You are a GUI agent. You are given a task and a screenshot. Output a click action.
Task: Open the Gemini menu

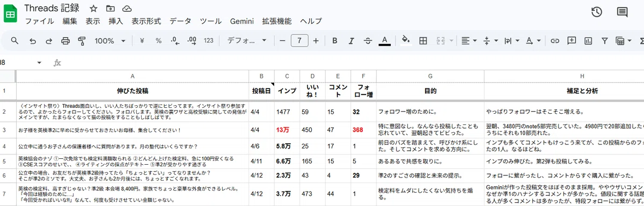click(241, 21)
